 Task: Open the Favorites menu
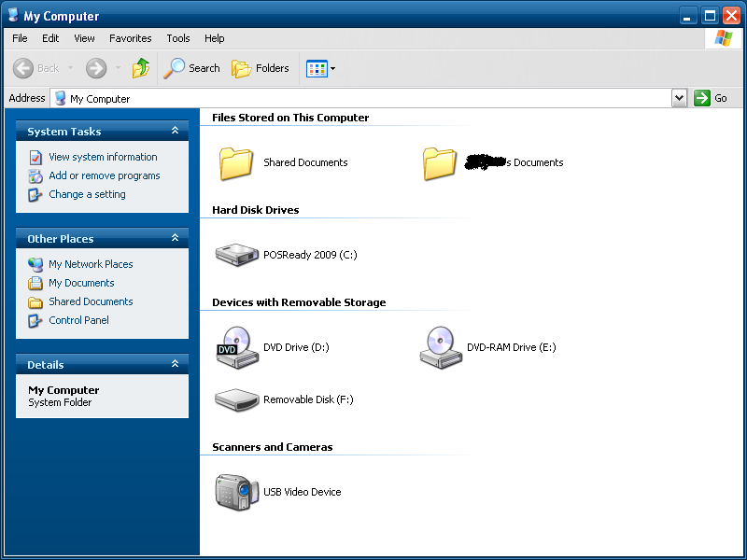[x=130, y=38]
